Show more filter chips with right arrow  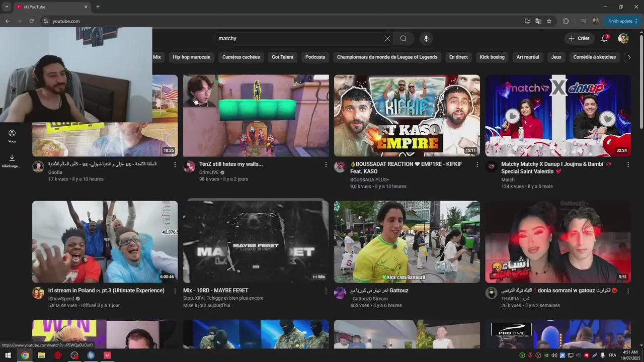point(629,57)
